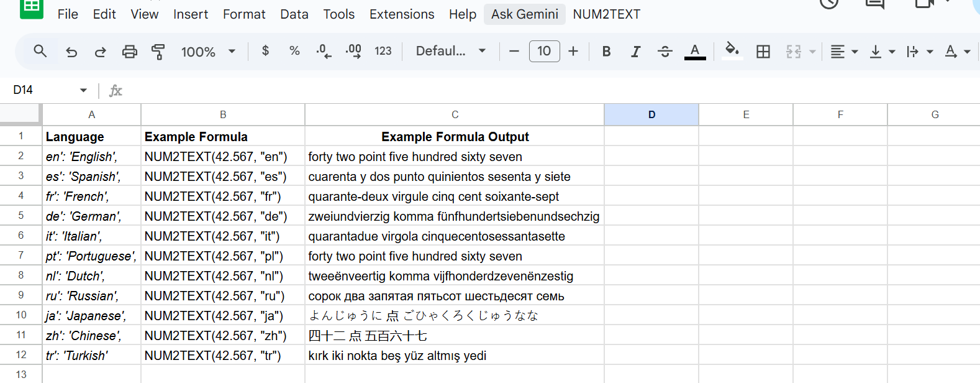Select cell NUM2TEXT(42.567, "pl")

223,256
